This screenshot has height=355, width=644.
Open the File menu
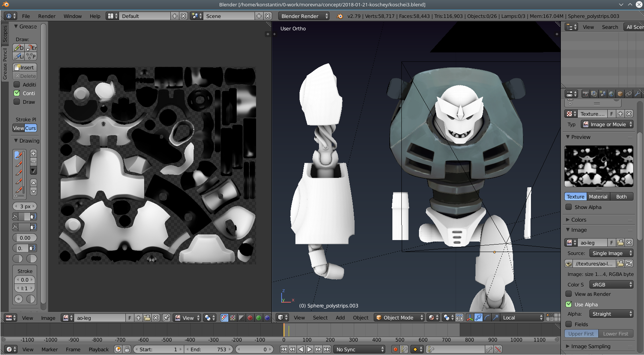pyautogui.click(x=26, y=16)
